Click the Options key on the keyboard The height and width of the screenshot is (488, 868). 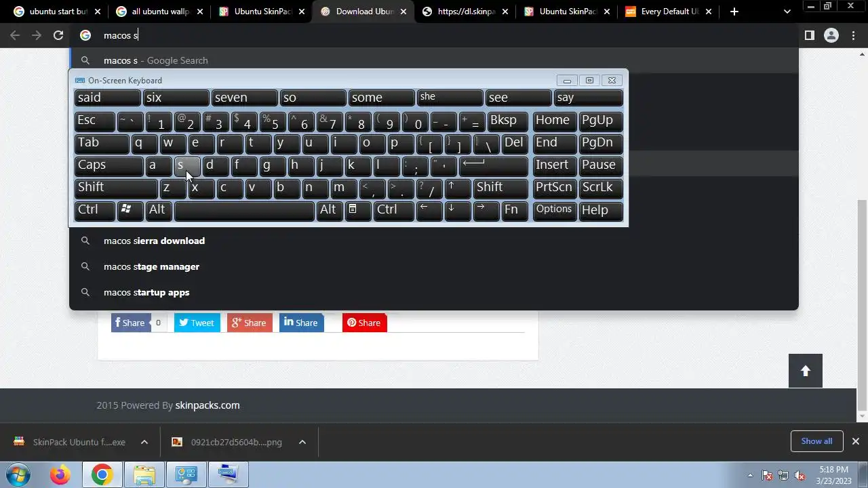point(554,210)
